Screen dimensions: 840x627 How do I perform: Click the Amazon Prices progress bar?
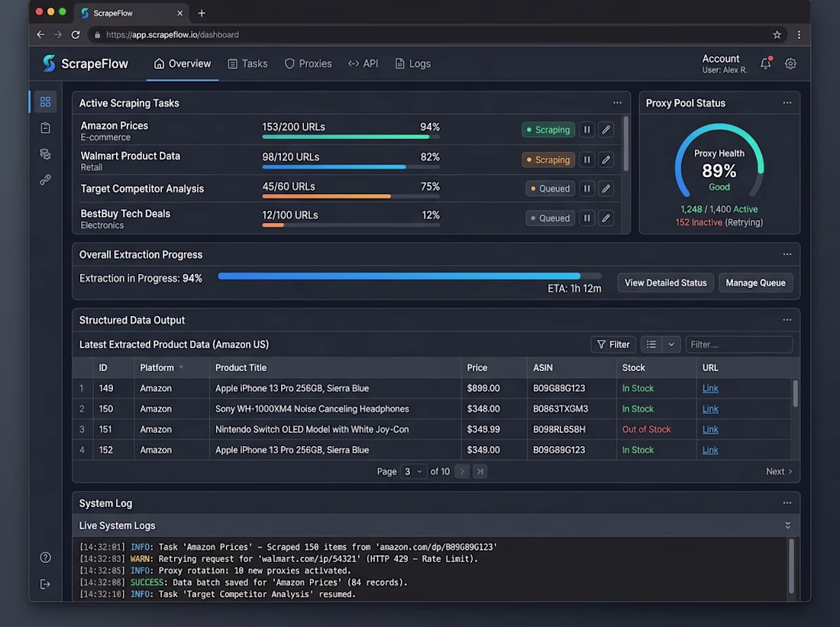(351, 137)
